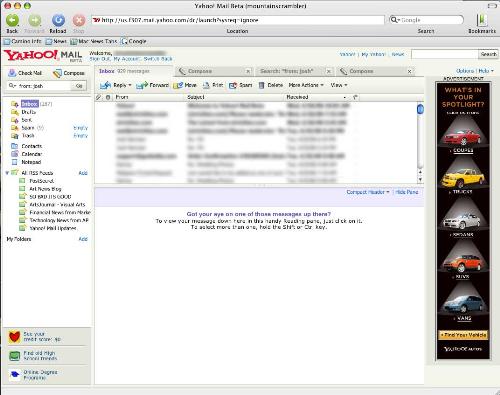This screenshot has width=500, height=395.
Task: Open the mail search magnifier dropdown
Action: click(12, 86)
